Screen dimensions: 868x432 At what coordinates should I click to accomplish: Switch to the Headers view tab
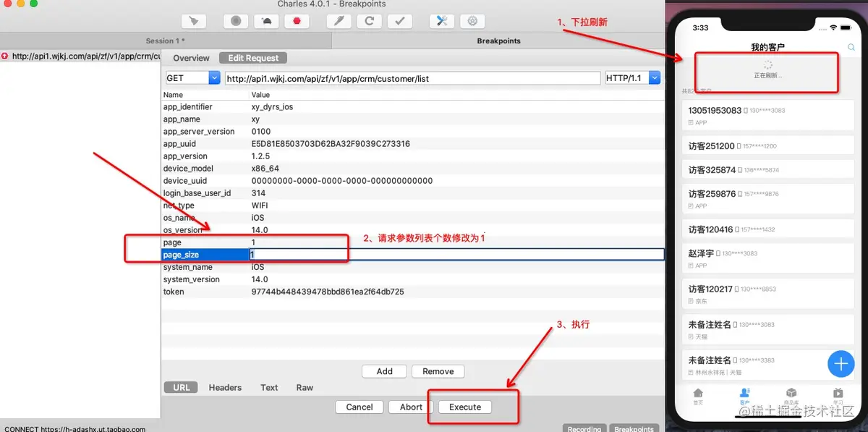[225, 387]
